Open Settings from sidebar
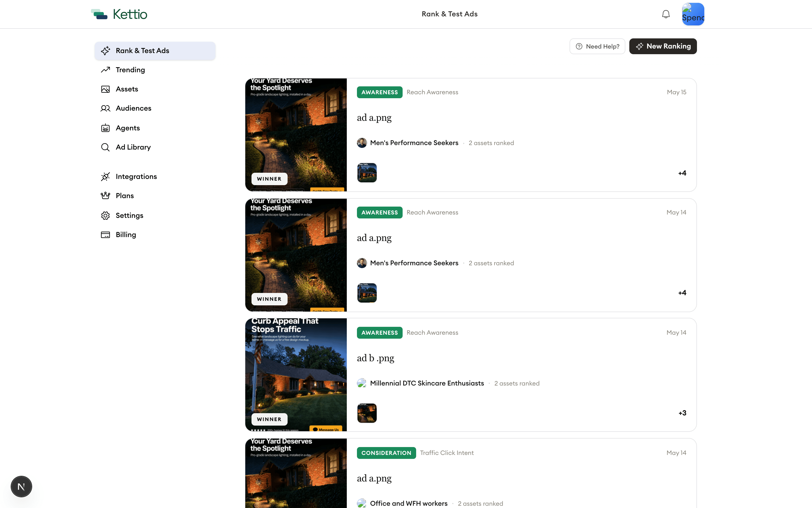812x508 pixels. coord(155,215)
